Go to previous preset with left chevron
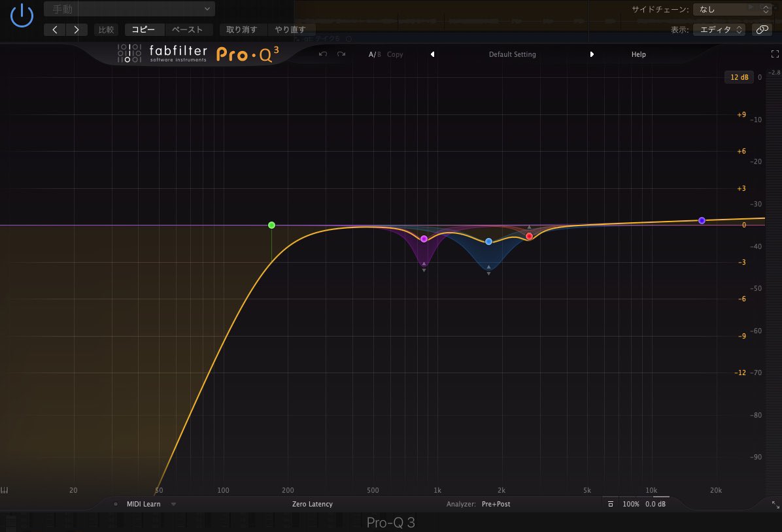782x532 pixels. 55,29
